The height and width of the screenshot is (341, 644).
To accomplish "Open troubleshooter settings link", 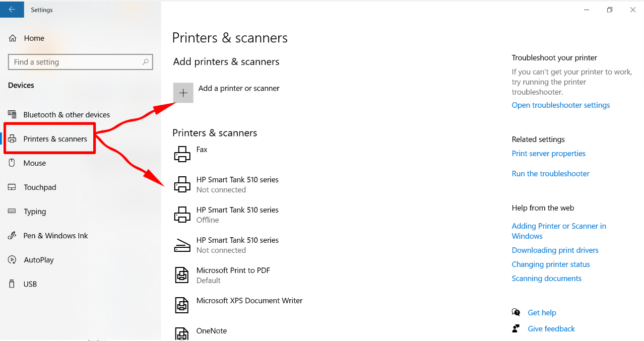I will (x=561, y=105).
